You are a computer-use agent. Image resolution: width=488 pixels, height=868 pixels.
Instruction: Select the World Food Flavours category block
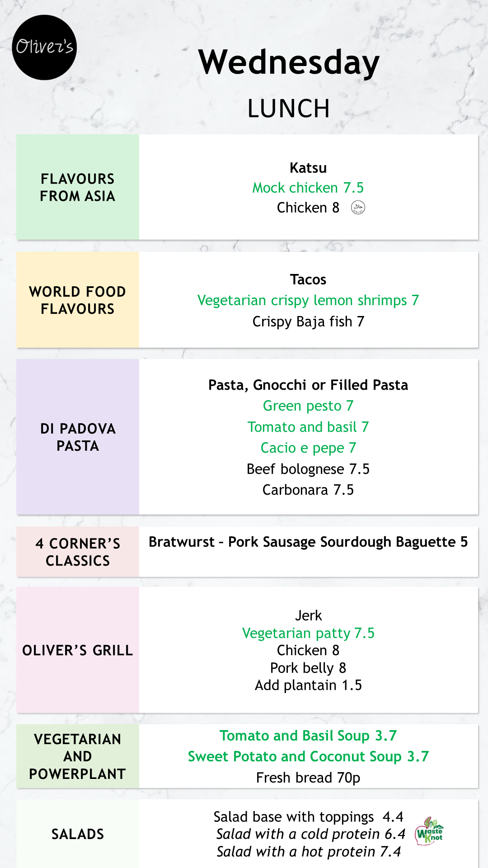(x=78, y=300)
